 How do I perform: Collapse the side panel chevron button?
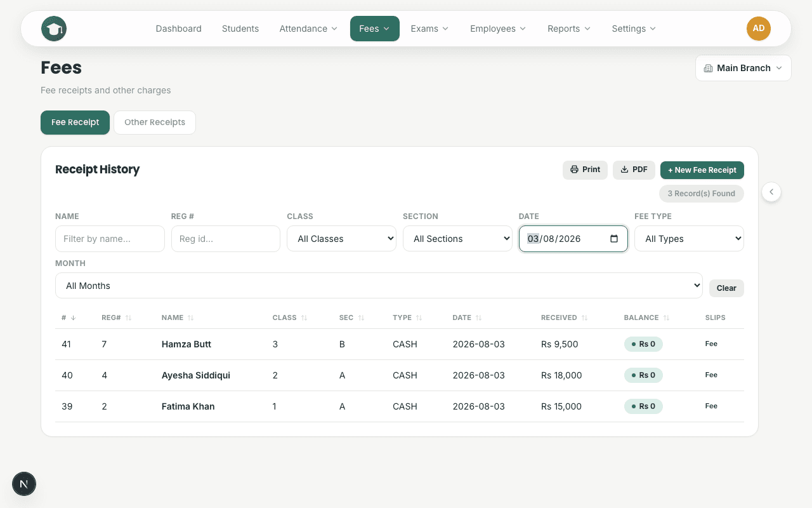tap(771, 192)
